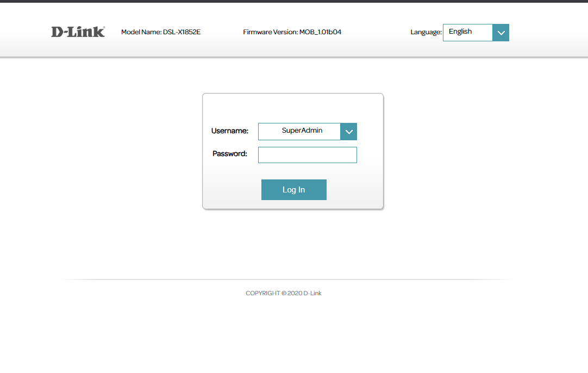Click the English language selection box

[467, 32]
